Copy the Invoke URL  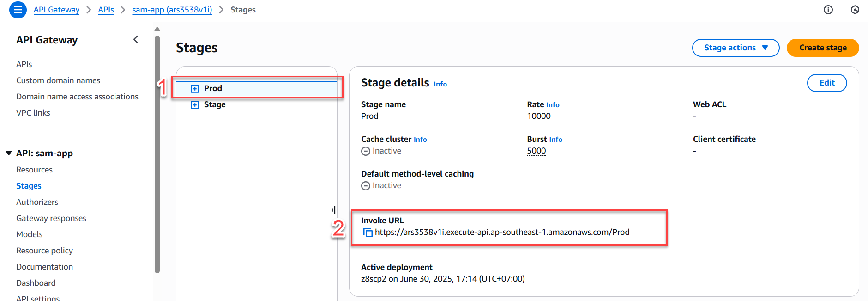point(368,233)
